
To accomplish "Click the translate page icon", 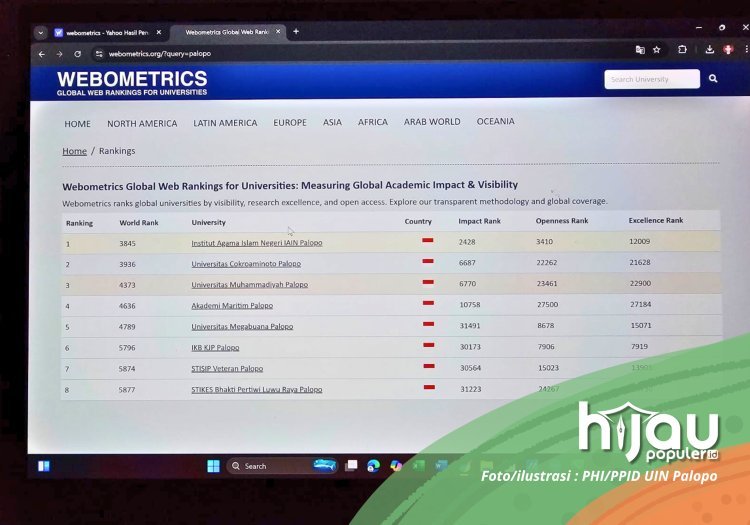I will coord(640,50).
